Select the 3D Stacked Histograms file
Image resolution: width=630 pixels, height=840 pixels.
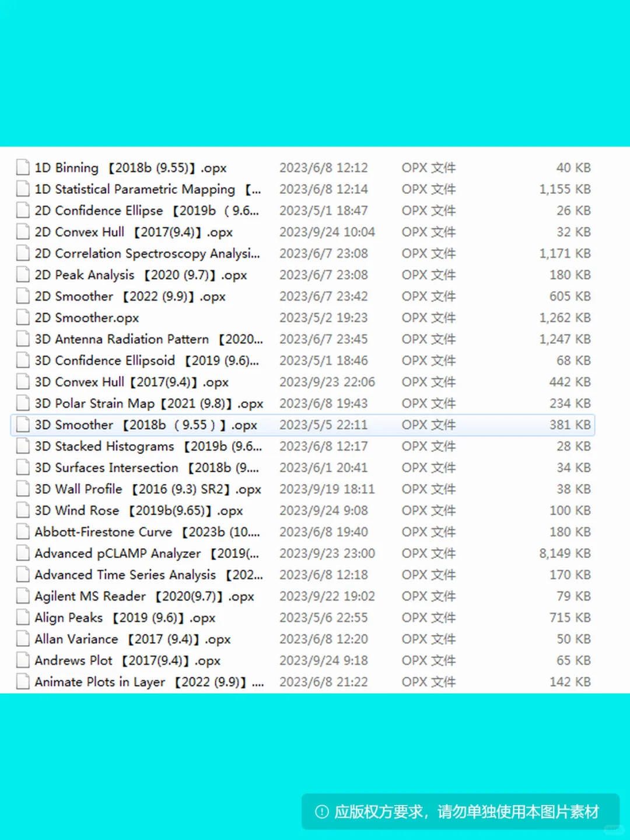(148, 447)
